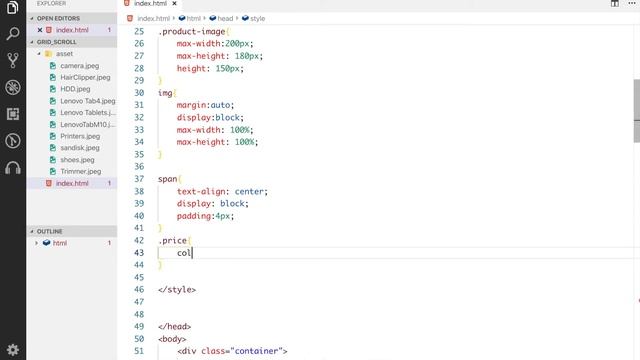The image size is (640, 360).
Task: Select index.html in the GRID_SCROLL tree
Action: tap(72, 183)
